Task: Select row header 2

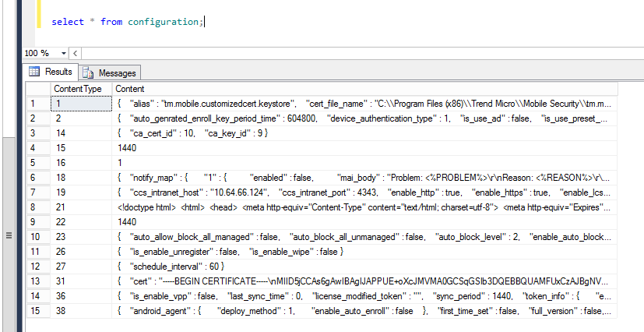Action: pyautogui.click(x=39, y=118)
